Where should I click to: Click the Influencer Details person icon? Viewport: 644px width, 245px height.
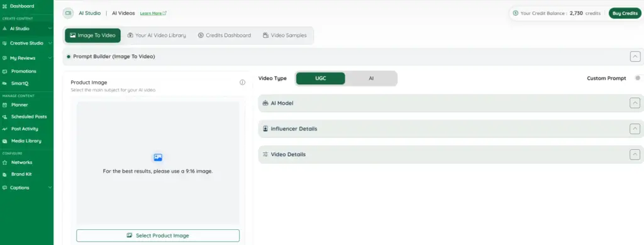pyautogui.click(x=265, y=128)
